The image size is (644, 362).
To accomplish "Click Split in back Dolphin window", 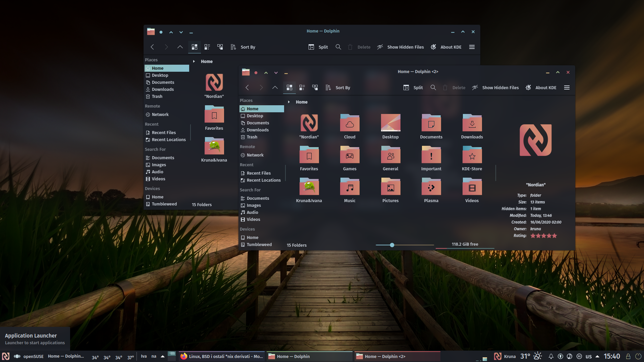I will (x=318, y=47).
